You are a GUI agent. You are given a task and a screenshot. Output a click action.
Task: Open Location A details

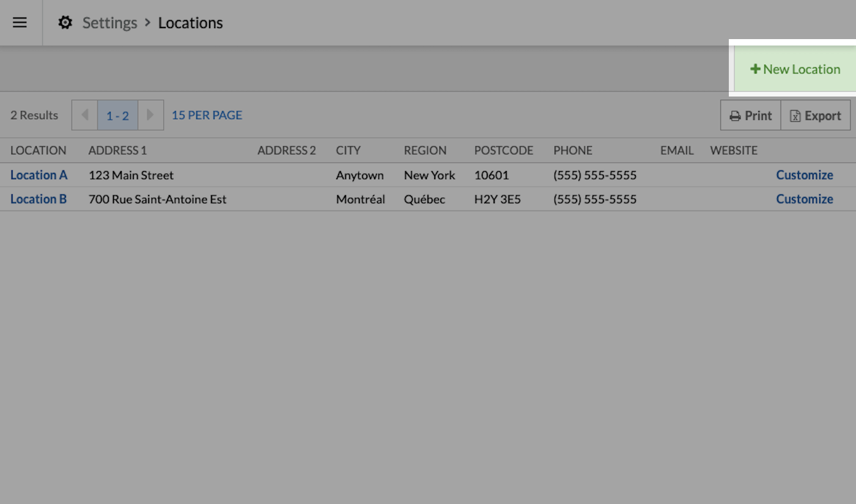pyautogui.click(x=39, y=175)
